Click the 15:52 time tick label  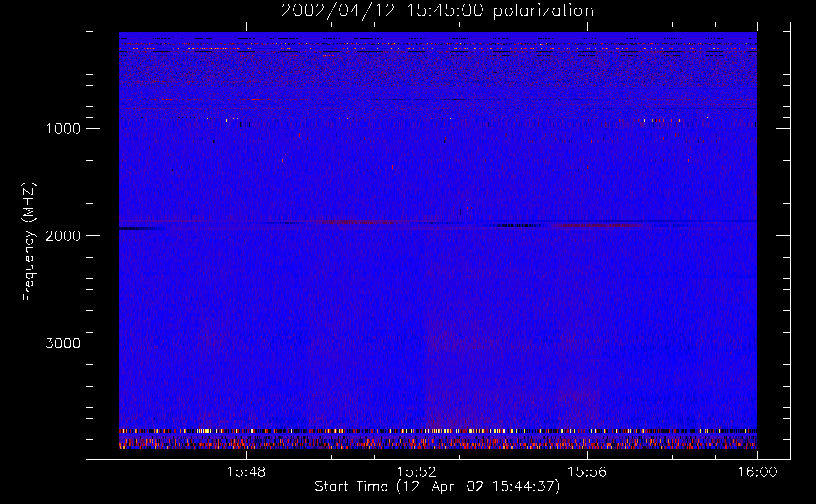[417, 472]
